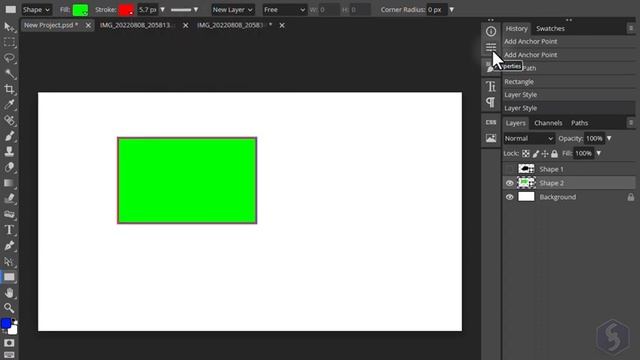
Task: Toggle lock position icon
Action: (x=545, y=154)
